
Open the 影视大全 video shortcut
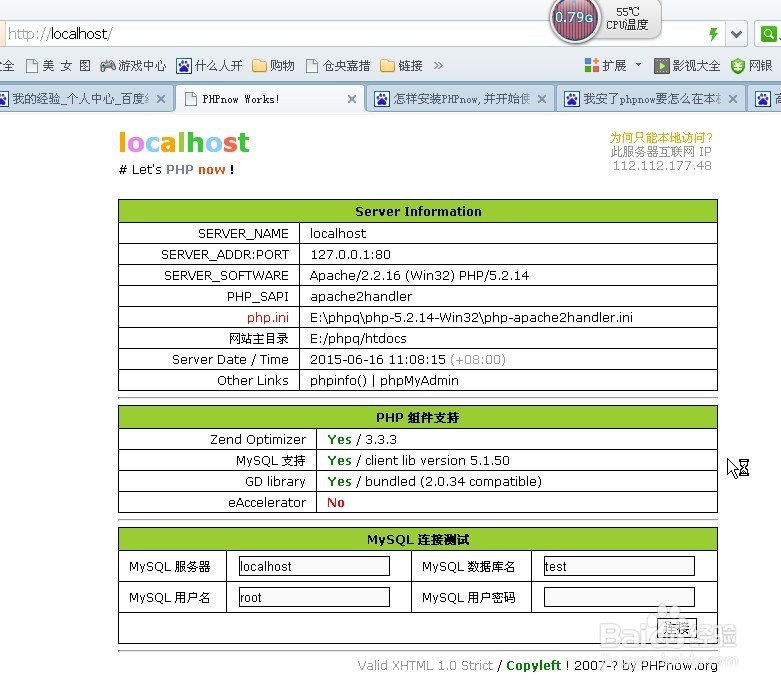coord(687,66)
